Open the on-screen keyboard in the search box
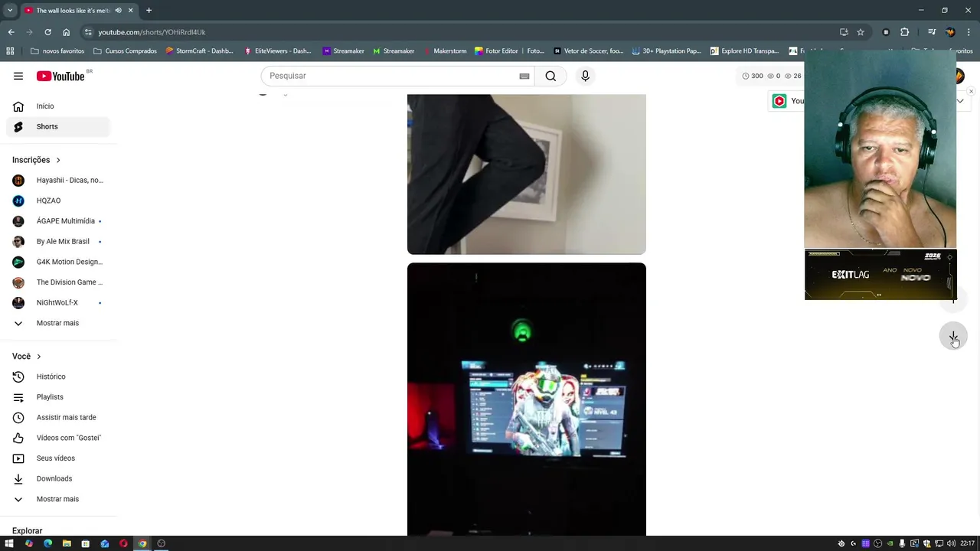This screenshot has width=980, height=551. 524,76
